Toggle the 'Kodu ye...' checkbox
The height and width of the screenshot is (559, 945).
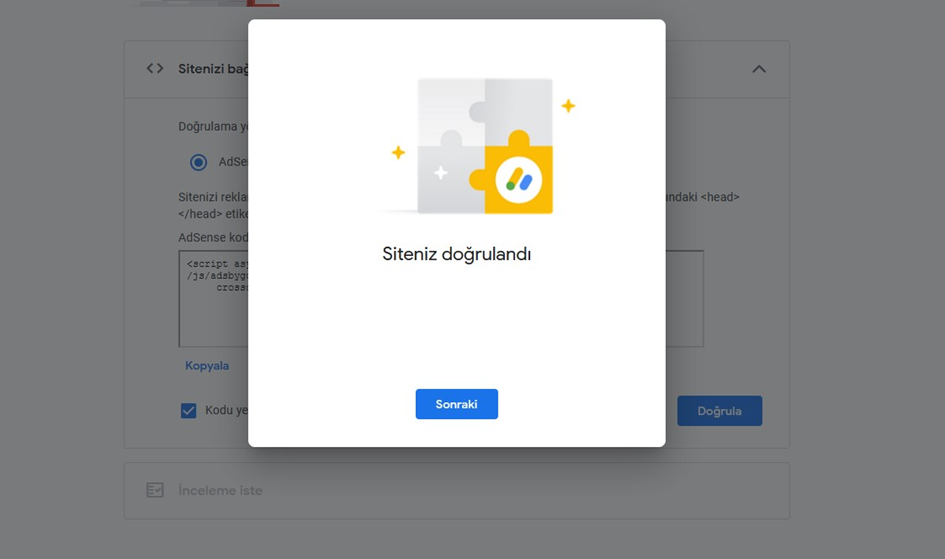(x=189, y=411)
